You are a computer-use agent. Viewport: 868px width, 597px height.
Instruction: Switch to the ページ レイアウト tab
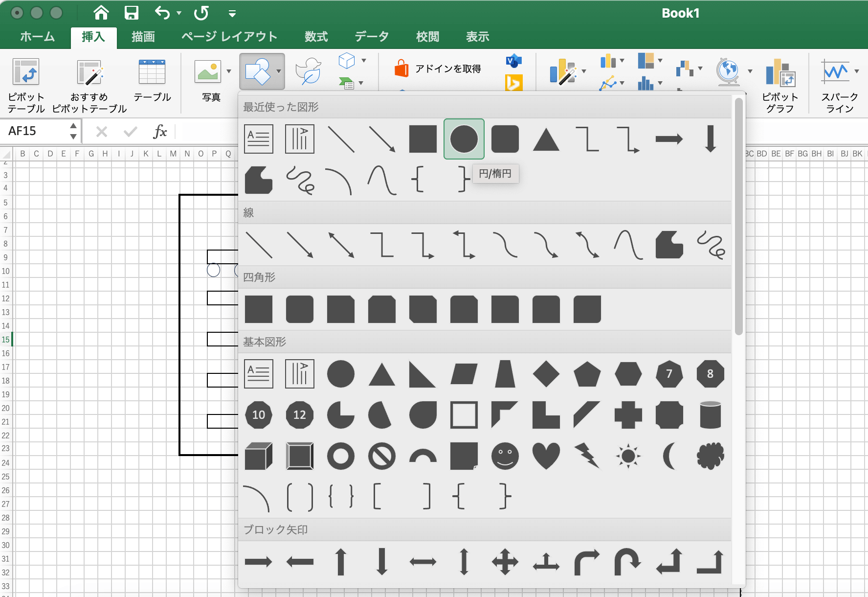coord(229,37)
